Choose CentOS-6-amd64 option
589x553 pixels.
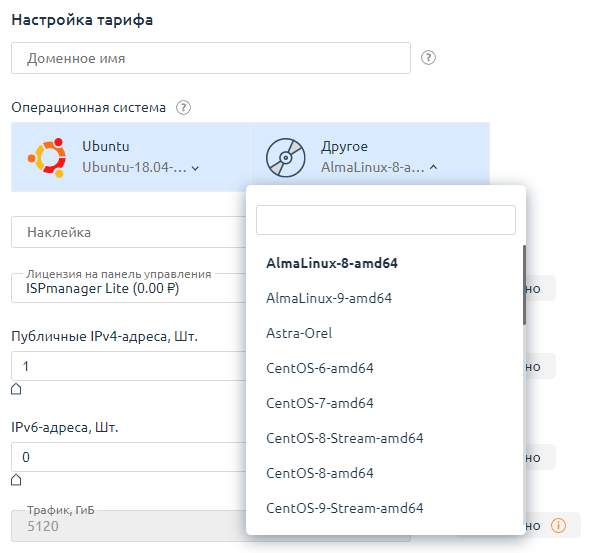320,368
